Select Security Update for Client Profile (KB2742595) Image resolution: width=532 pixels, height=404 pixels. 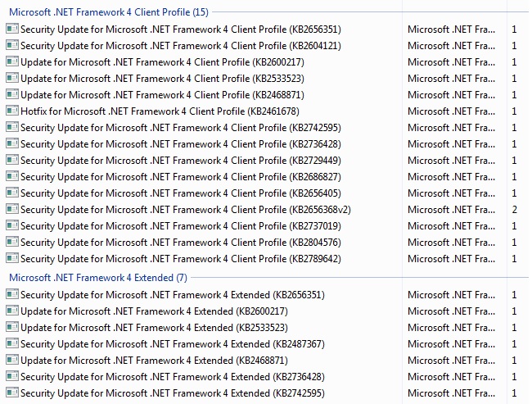coord(181,128)
